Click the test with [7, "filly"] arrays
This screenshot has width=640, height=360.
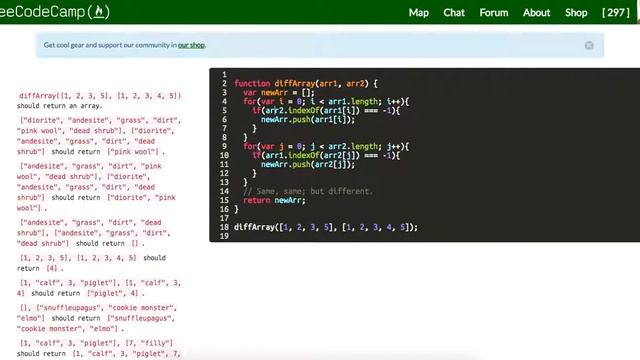tap(99, 348)
